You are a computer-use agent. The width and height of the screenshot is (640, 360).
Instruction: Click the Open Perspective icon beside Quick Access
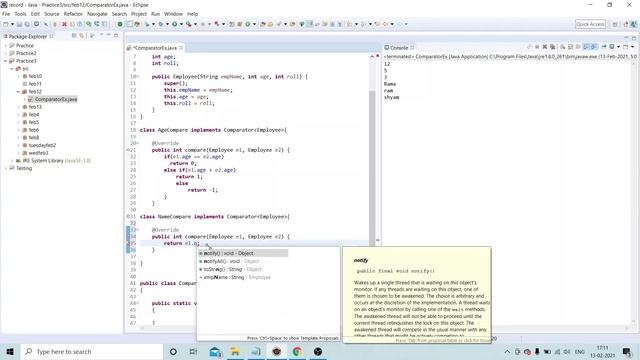[x=615, y=24]
